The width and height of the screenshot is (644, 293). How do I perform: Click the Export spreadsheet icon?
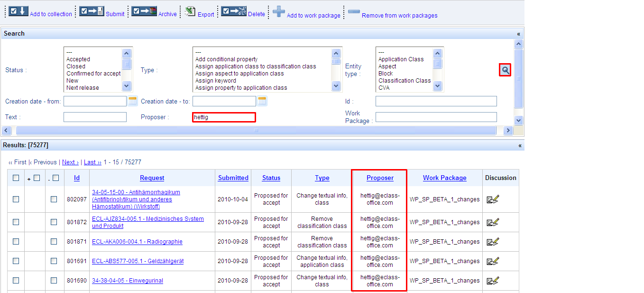click(190, 11)
